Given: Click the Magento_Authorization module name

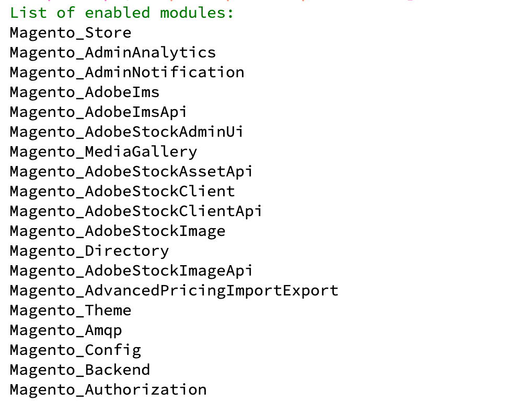Looking at the screenshot, I should click(x=108, y=389).
